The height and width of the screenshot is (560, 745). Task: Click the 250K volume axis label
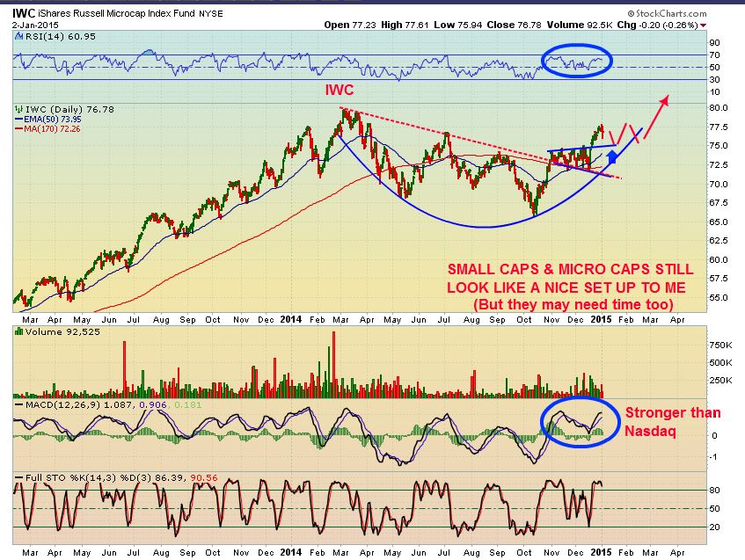tap(720, 380)
